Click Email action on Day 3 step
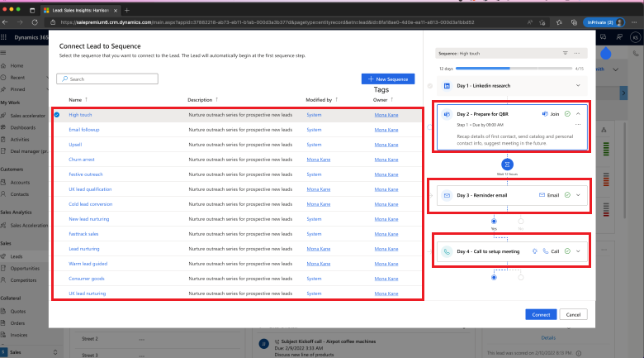 click(x=549, y=195)
